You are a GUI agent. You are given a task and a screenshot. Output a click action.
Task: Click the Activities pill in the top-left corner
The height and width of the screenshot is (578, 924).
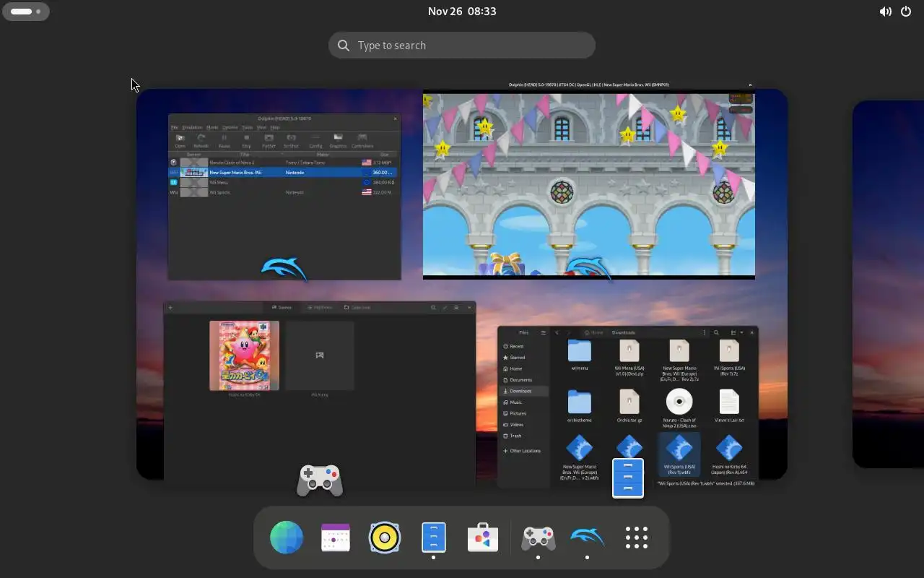(x=26, y=12)
